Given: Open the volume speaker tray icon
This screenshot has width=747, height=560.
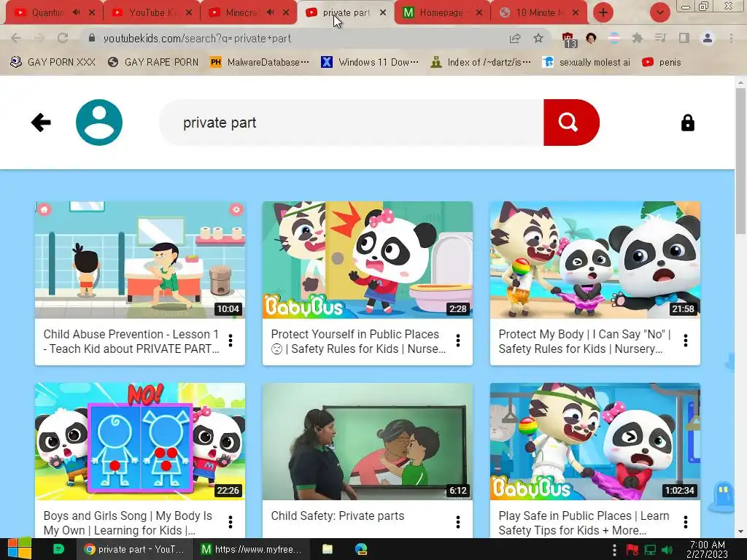Looking at the screenshot, I should pyautogui.click(x=667, y=550).
